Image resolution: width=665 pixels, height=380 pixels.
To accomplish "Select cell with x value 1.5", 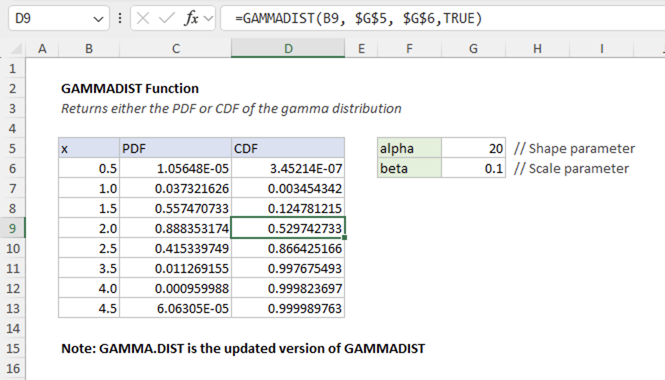I will pyautogui.click(x=89, y=208).
